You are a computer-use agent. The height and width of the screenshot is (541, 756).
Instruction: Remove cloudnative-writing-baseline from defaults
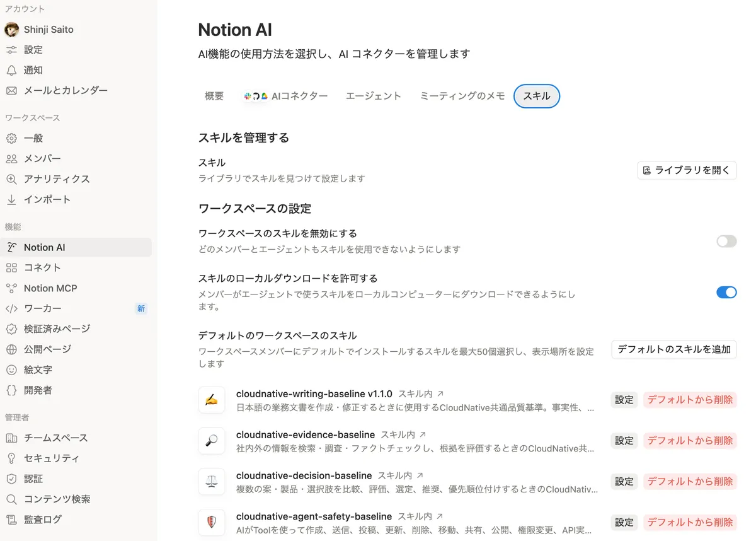[x=690, y=400]
